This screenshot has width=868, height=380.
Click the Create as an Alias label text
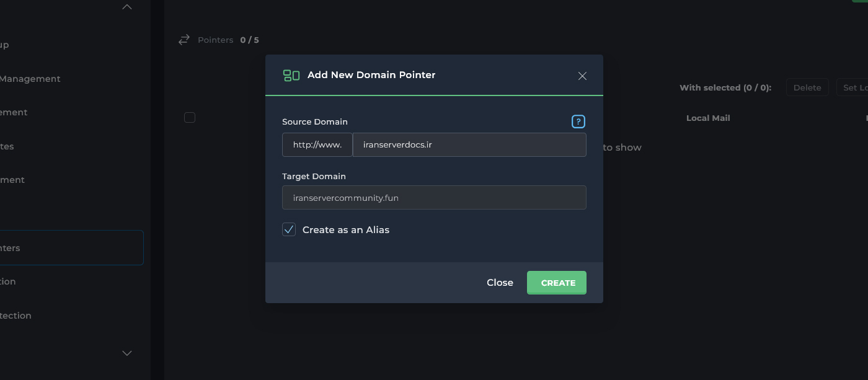click(x=346, y=230)
